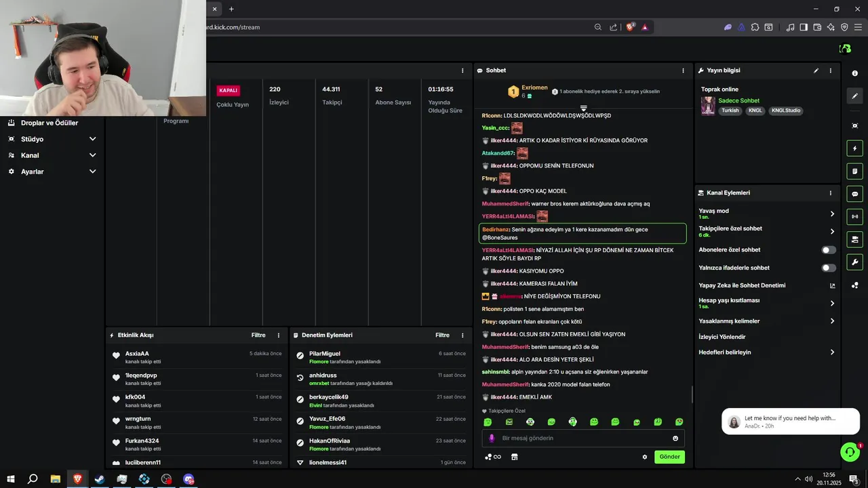Screen dimensions: 868x488
Task: Click the KAPALI multi-stream badge
Action: click(x=228, y=90)
